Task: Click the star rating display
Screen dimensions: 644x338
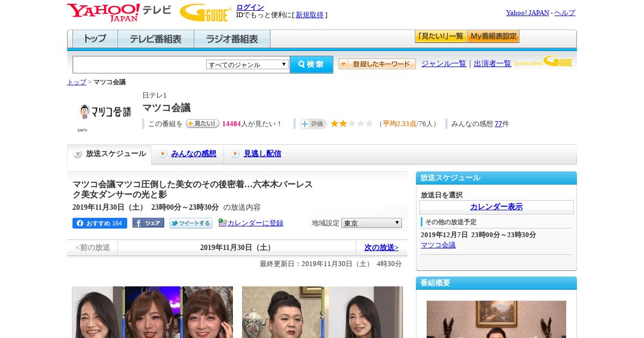Action: pos(352,123)
